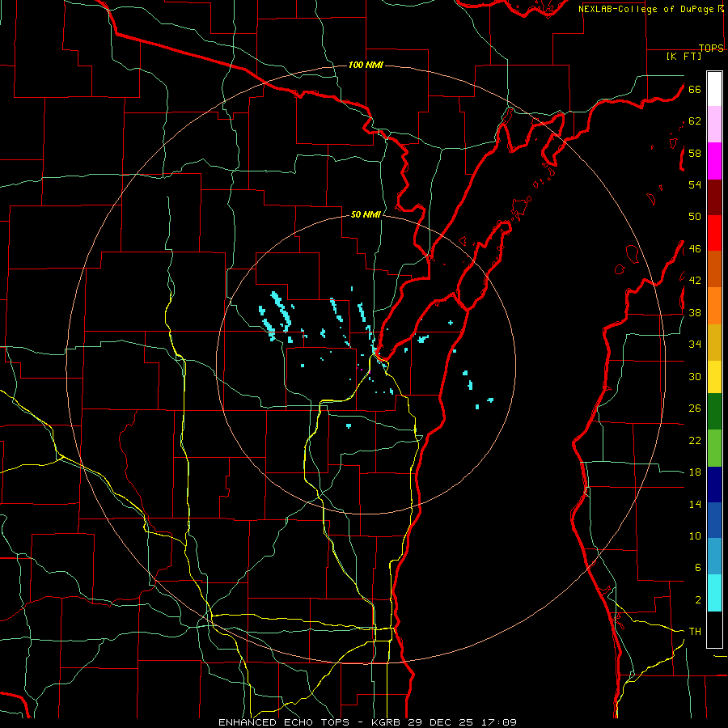Viewport: 728px width, 728px height.
Task: Click the orange 38-42 kft swatch
Action: pyautogui.click(x=714, y=306)
